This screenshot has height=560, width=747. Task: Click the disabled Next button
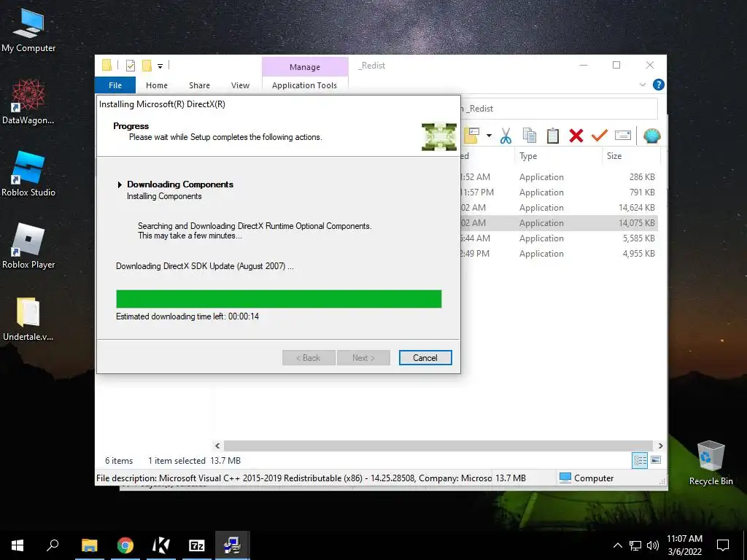363,357
